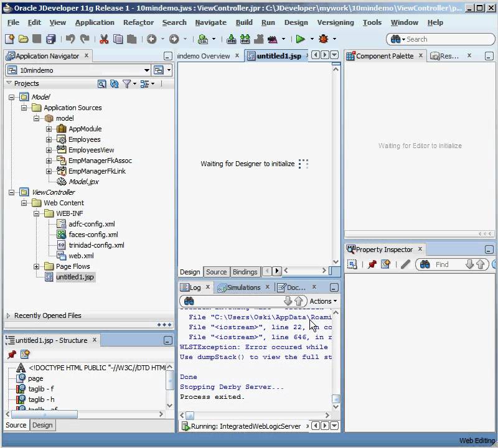Click the Redo toolbar icon
This screenshot has height=448, width=498.
click(x=85, y=39)
